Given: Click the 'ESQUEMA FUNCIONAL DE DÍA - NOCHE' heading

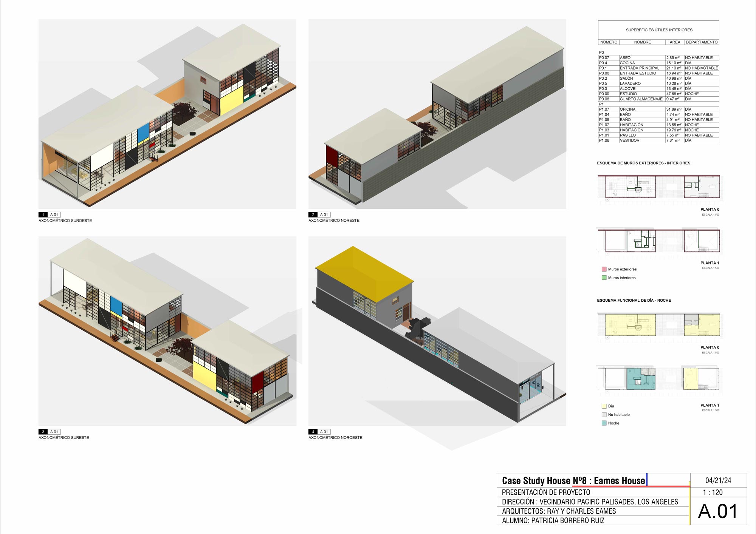Looking at the screenshot, I should point(634,301).
